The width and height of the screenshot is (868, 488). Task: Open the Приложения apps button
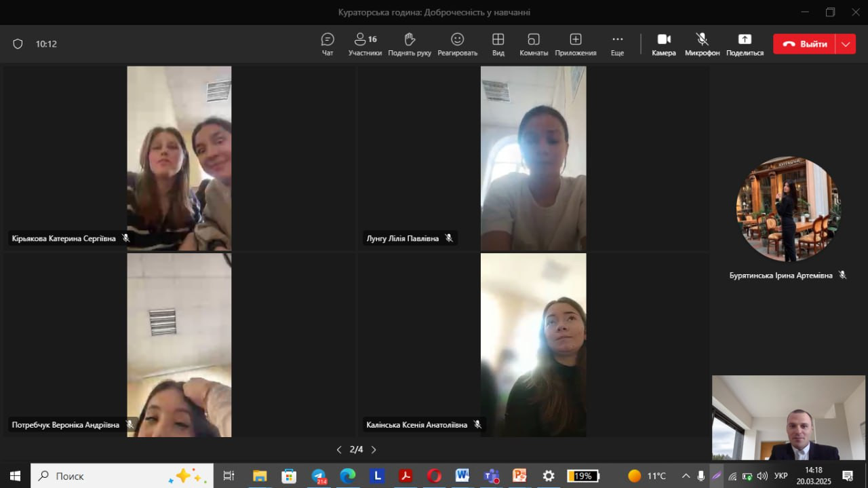576,44
